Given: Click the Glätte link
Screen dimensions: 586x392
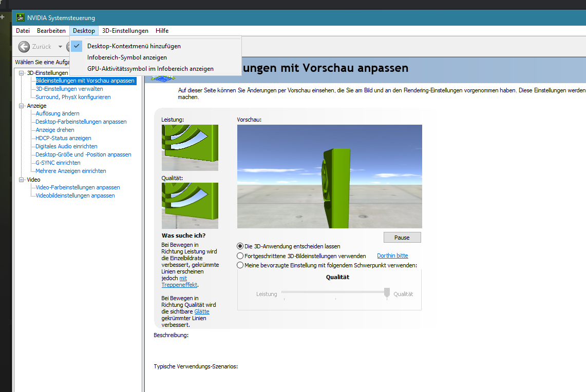Looking at the screenshot, I should pos(202,312).
